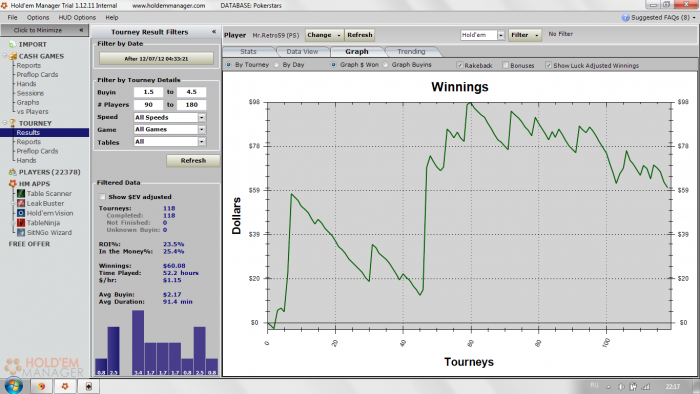Screen dimensions: 700x394
Task: Open the Tables dropdown
Action: (202, 141)
